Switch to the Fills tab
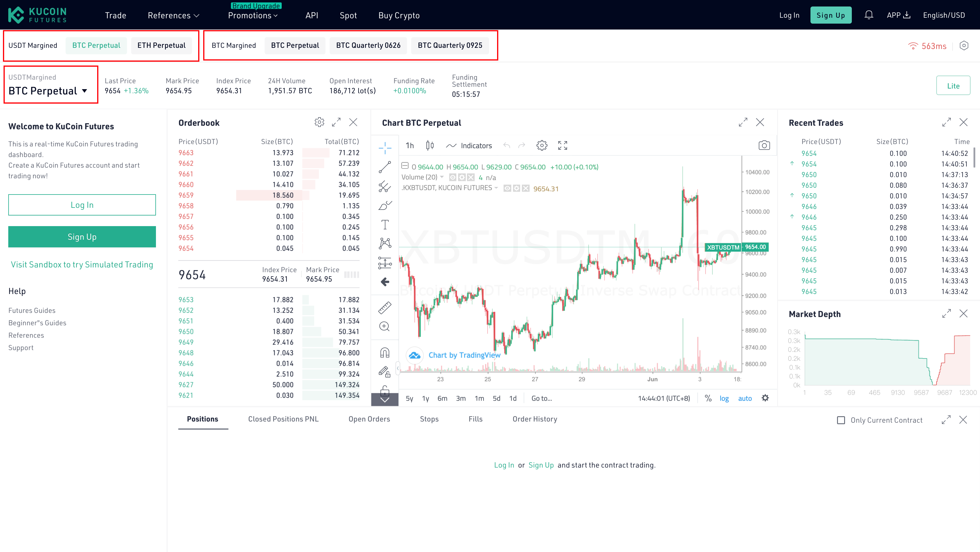980x552 pixels. coord(476,419)
